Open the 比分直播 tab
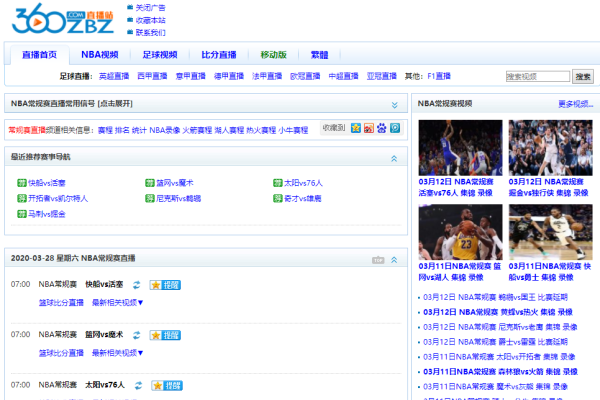 click(219, 55)
